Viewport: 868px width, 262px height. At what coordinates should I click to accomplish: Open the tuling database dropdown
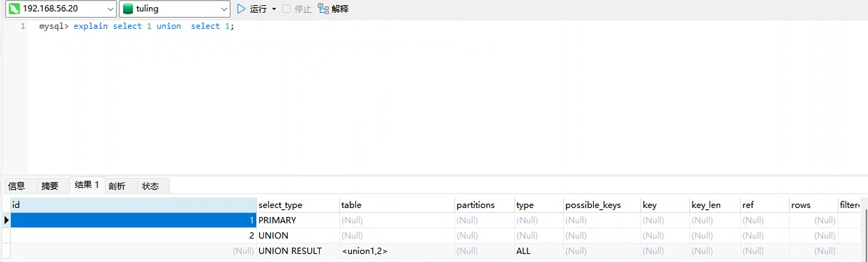[223, 9]
